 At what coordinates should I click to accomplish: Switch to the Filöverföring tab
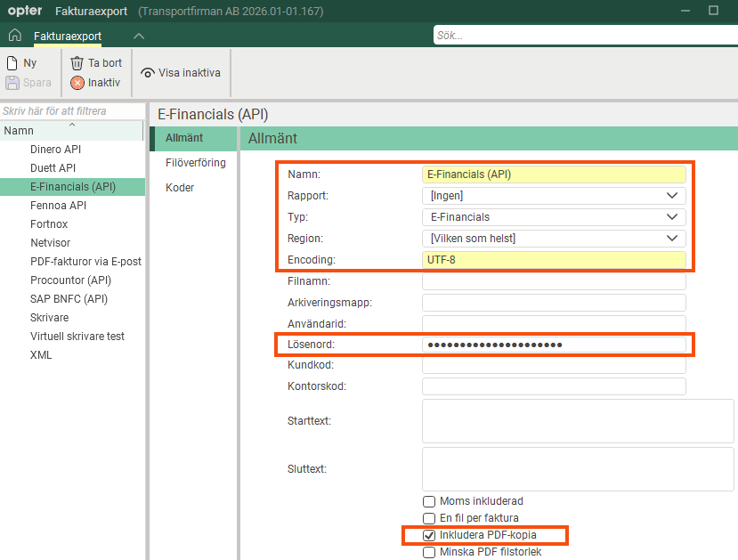pos(195,163)
